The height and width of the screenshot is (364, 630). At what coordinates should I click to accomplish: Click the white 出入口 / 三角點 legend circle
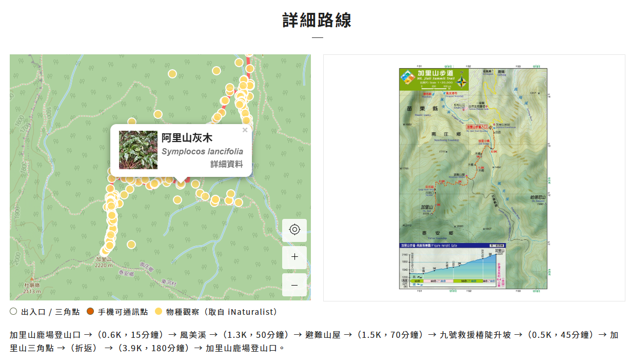click(13, 312)
